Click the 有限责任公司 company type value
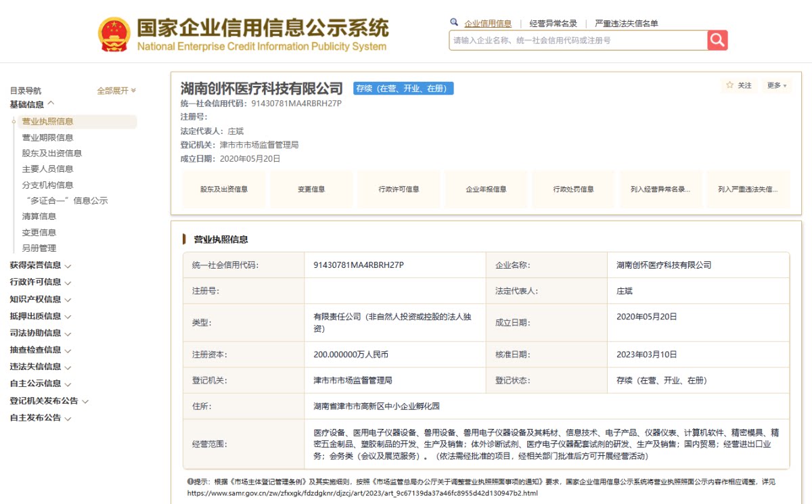The width and height of the screenshot is (812, 504). tap(392, 323)
